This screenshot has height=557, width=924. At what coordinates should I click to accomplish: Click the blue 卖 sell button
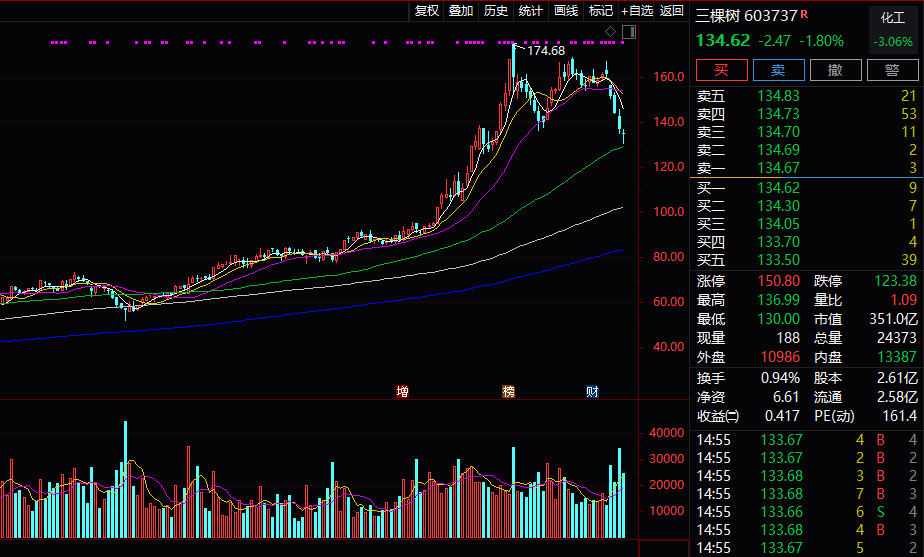(x=778, y=70)
